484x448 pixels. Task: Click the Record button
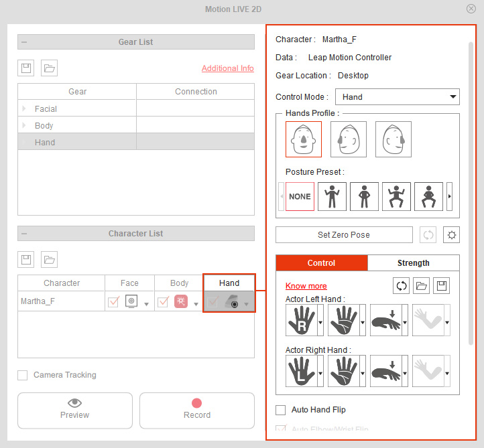(x=197, y=410)
